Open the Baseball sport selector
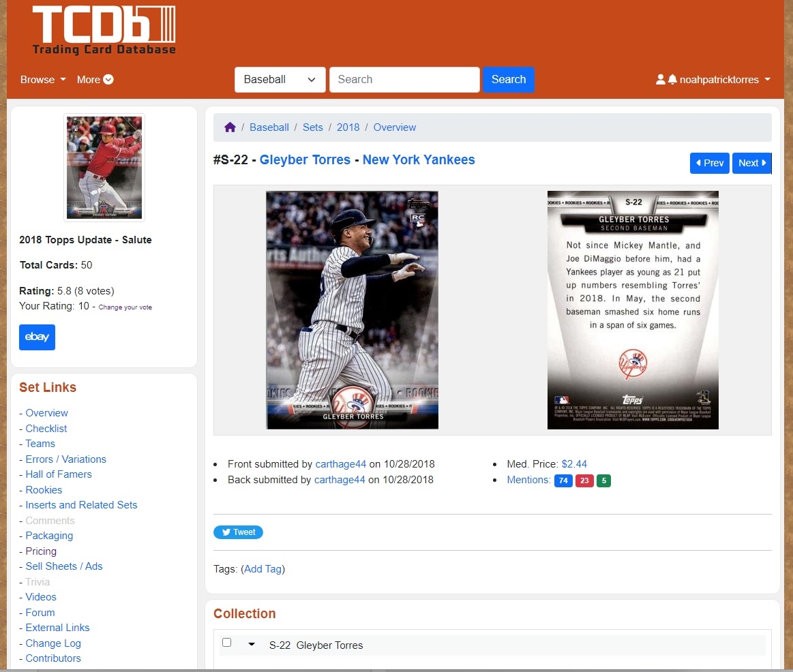This screenshot has height=672, width=793. coord(280,79)
